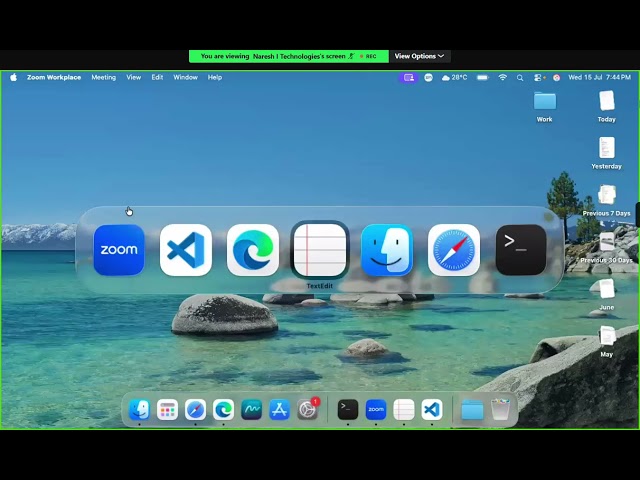Open the Edit menu
The height and width of the screenshot is (480, 640).
tap(157, 77)
